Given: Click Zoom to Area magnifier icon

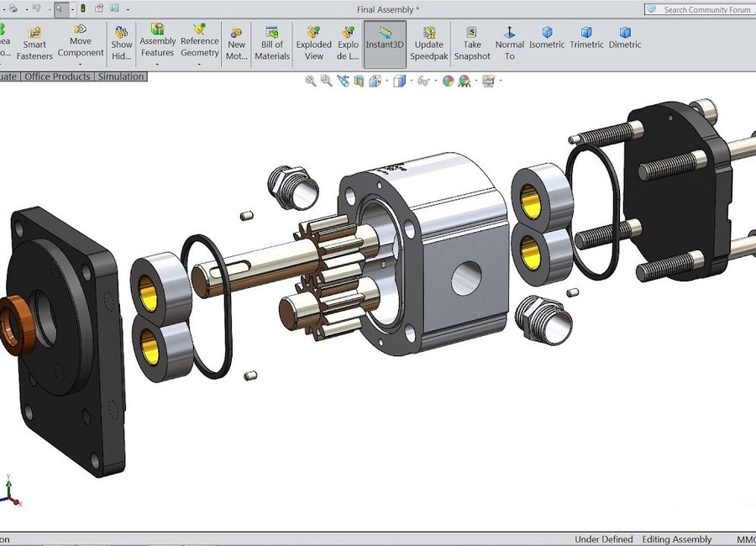Looking at the screenshot, I should click(327, 81).
